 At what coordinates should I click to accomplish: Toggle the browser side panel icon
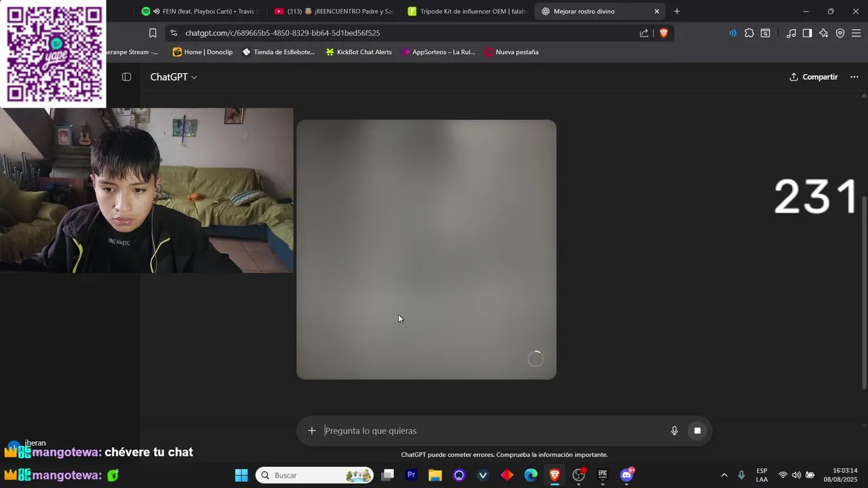(x=807, y=33)
